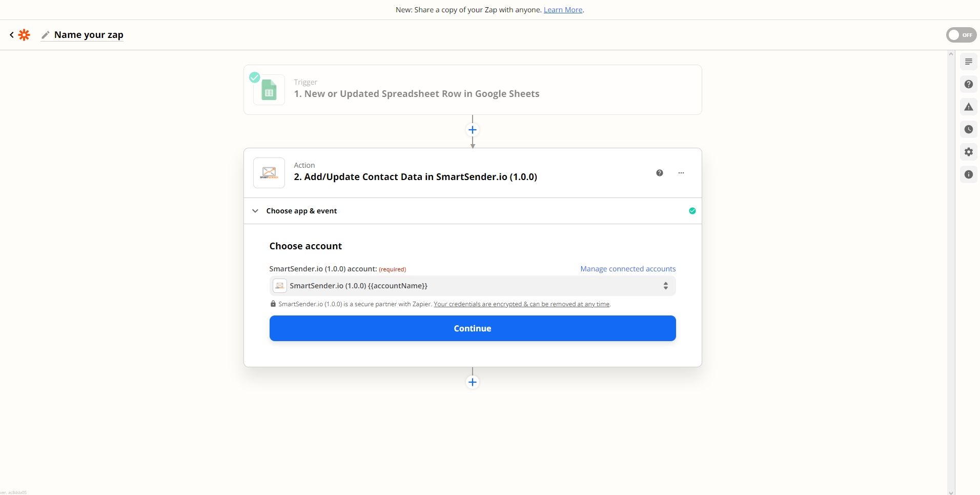Open SmartSender.io account dropdown
Viewport: 980px width, 495px height.
(472, 286)
